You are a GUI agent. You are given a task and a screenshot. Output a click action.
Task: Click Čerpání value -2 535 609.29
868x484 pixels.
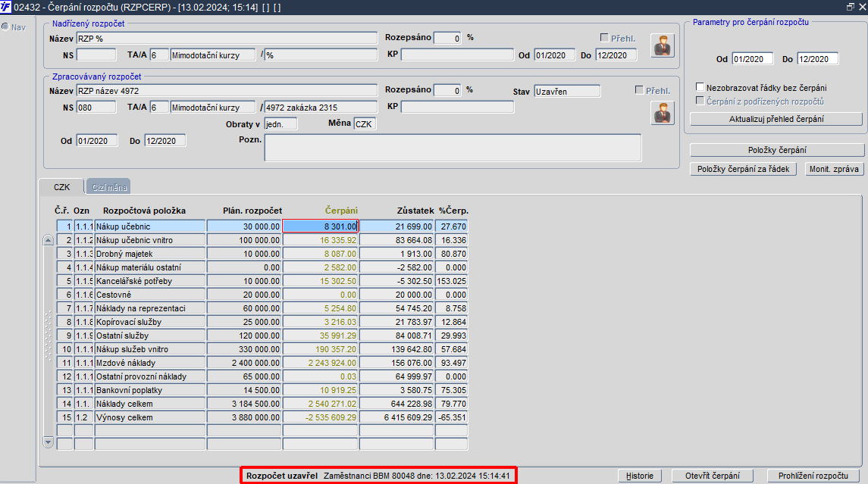tap(321, 417)
